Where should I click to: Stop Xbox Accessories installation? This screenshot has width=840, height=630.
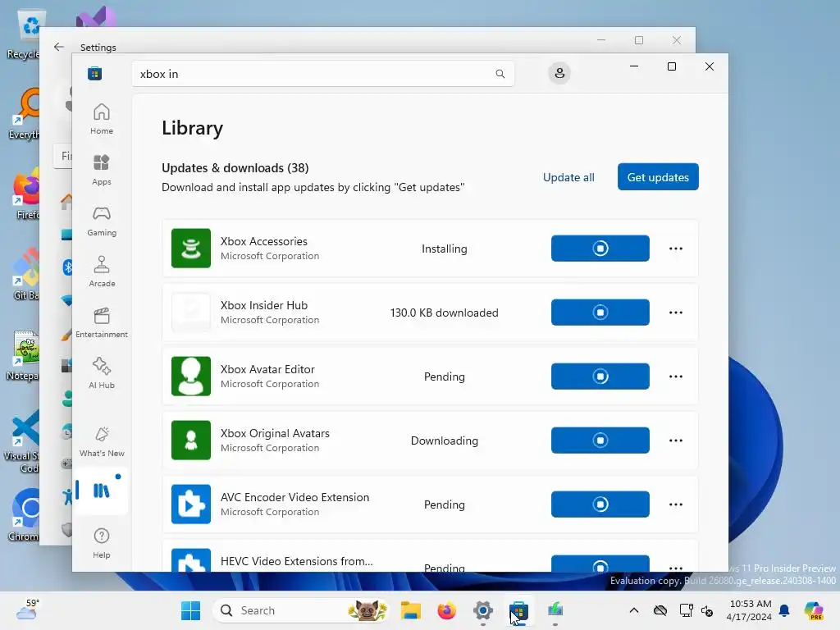[600, 249]
